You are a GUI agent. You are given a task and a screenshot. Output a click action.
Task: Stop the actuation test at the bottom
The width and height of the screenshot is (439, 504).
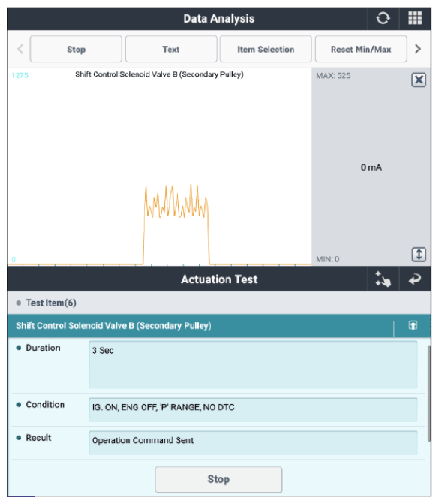(x=218, y=479)
